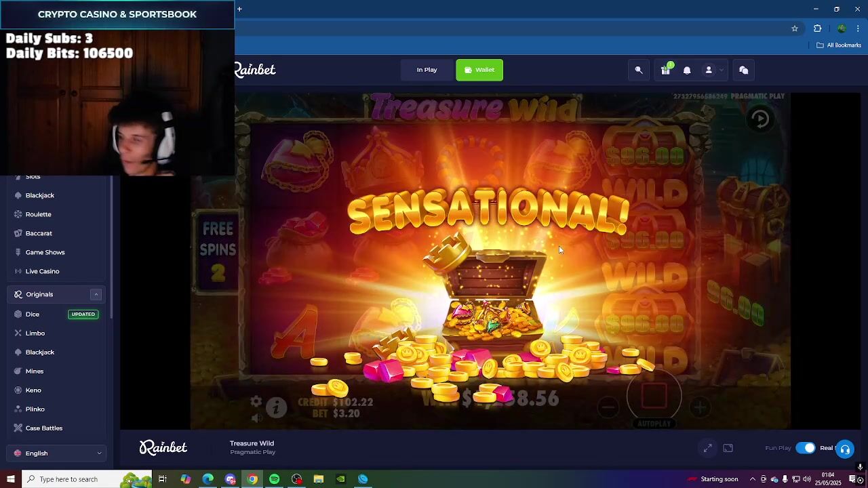Click the Pragmatic Play provider text
Screen dimensions: 868x488
point(252,452)
